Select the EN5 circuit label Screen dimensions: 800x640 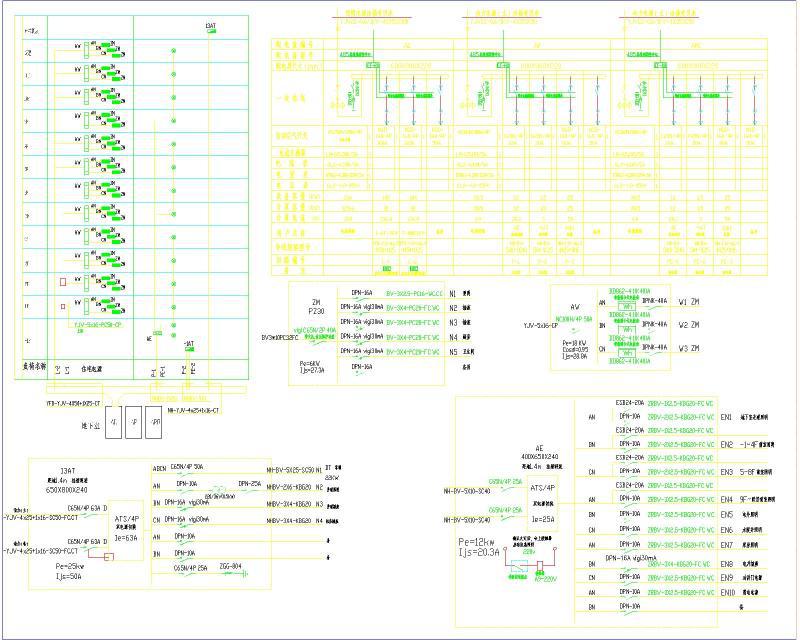pos(727,515)
